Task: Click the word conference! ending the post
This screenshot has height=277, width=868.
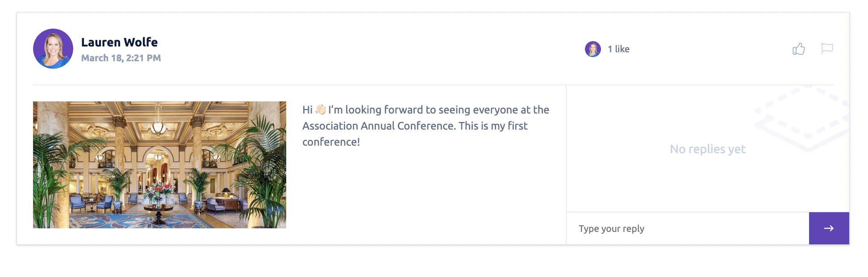Action: (331, 142)
